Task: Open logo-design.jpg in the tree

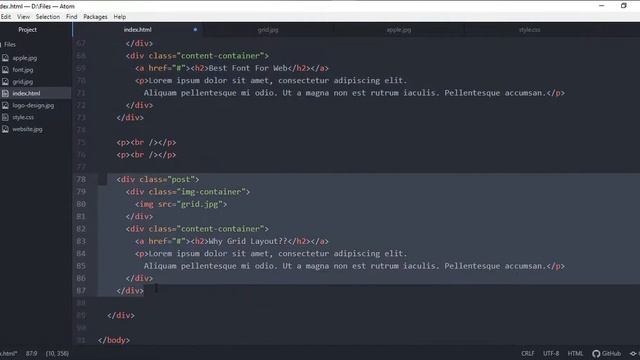Action: tap(33, 105)
